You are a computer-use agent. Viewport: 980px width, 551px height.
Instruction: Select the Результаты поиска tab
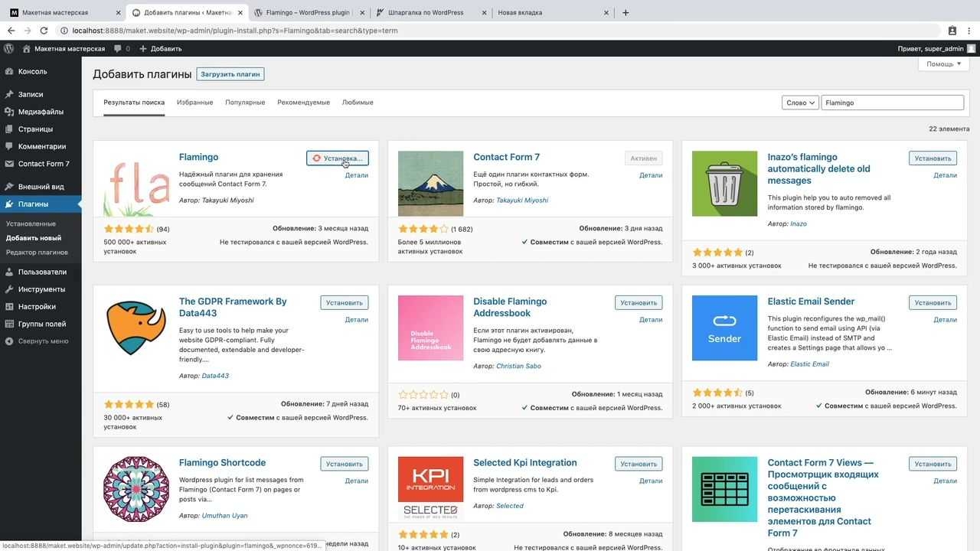click(134, 103)
